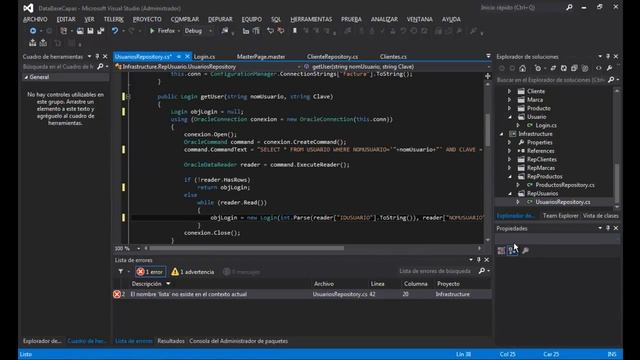Toggle auto-hide pin on Propiedades panel
This screenshot has height=360, width=640.
608,228
